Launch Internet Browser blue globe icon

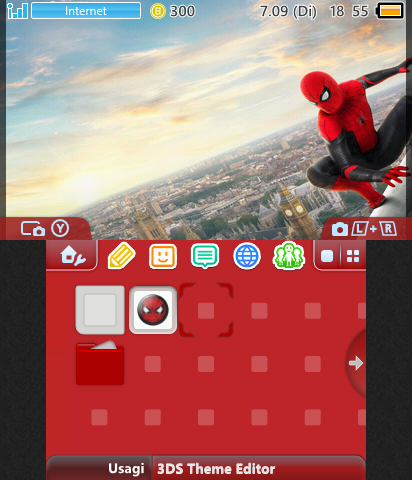[247, 256]
